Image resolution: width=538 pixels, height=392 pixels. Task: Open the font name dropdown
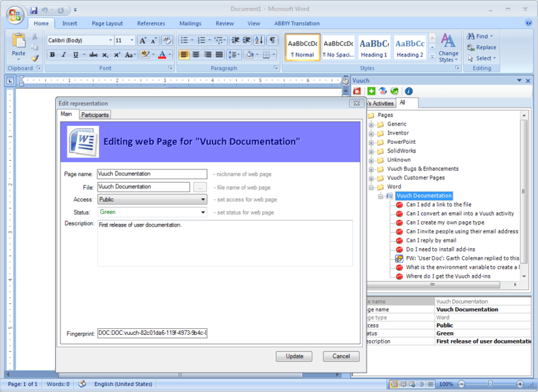point(110,40)
